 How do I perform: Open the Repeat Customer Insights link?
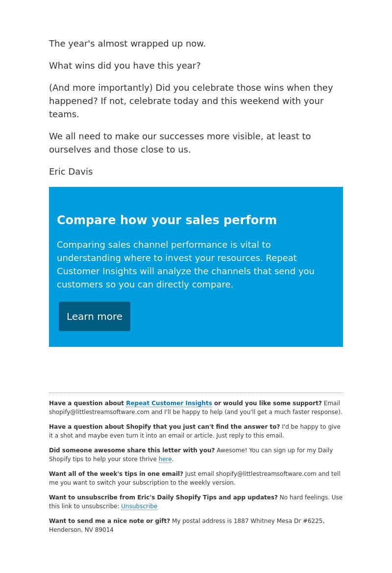pos(169,403)
